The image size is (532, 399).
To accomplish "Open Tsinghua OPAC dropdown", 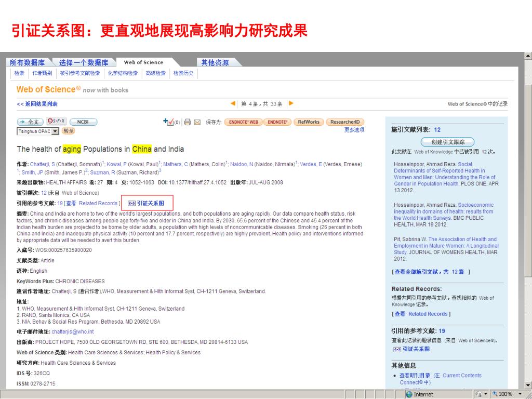I will tap(55, 131).
